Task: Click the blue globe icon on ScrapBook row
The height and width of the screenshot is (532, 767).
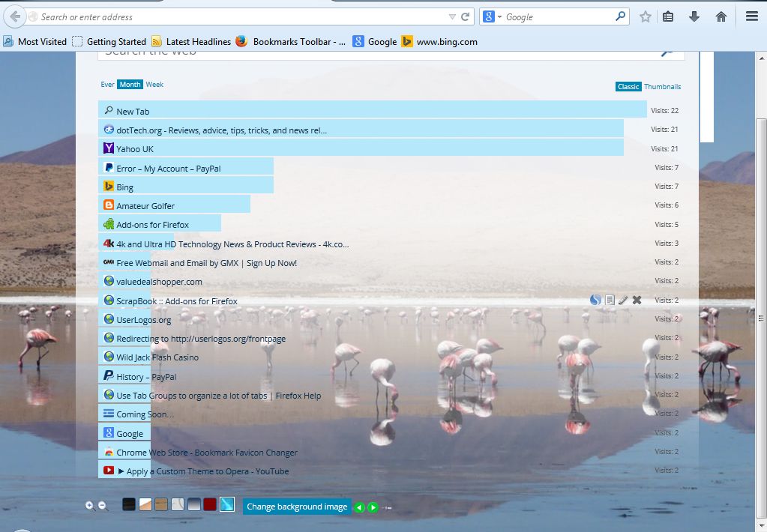Action: [x=594, y=300]
